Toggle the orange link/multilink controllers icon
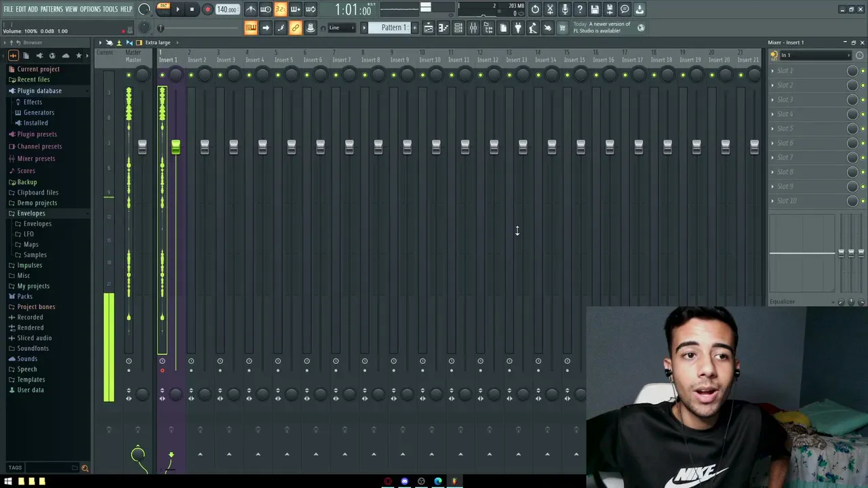Screen dimensions: 868x488 (296, 28)
